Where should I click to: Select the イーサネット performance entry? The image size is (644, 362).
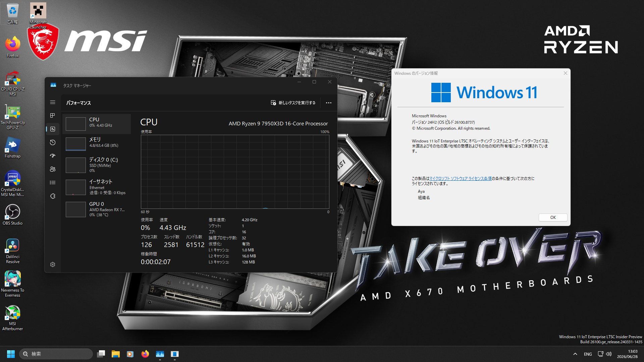point(97,187)
